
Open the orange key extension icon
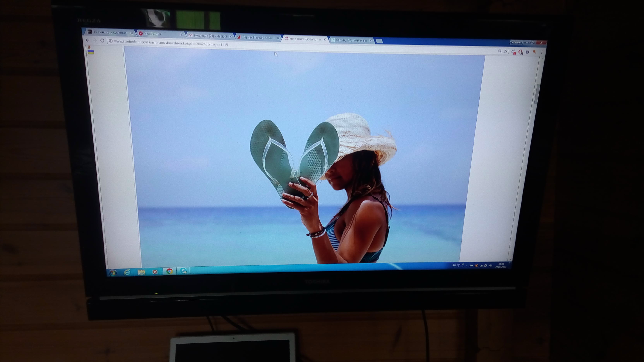click(x=534, y=52)
